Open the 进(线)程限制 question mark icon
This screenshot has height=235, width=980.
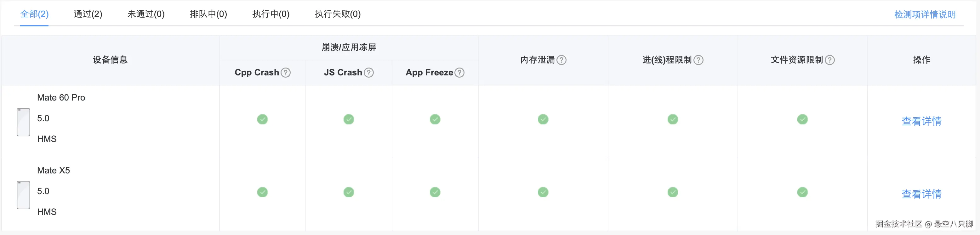point(698,60)
